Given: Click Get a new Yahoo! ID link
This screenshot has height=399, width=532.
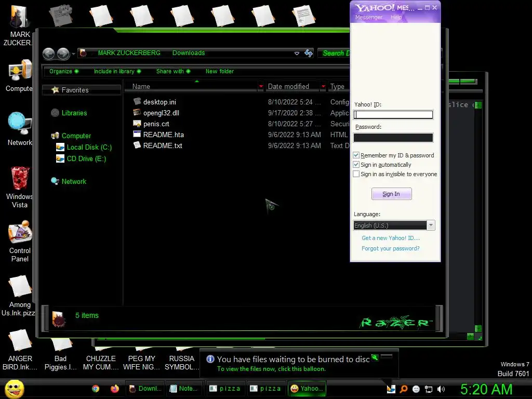Looking at the screenshot, I should pos(391,238).
